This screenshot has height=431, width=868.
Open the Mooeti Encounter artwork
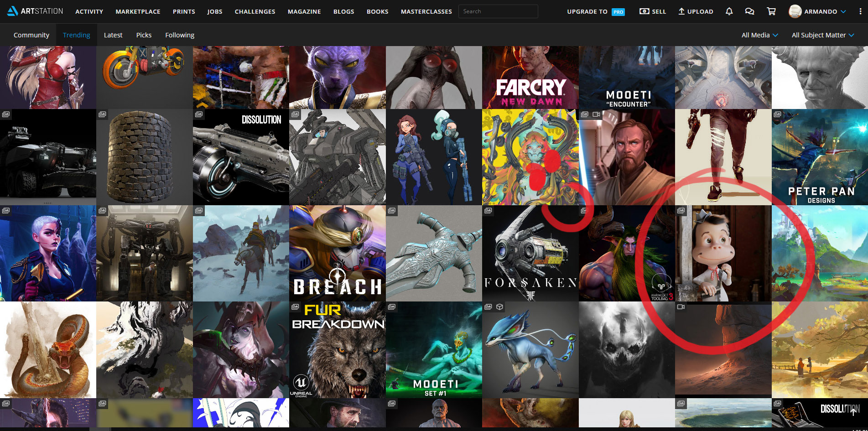627,77
